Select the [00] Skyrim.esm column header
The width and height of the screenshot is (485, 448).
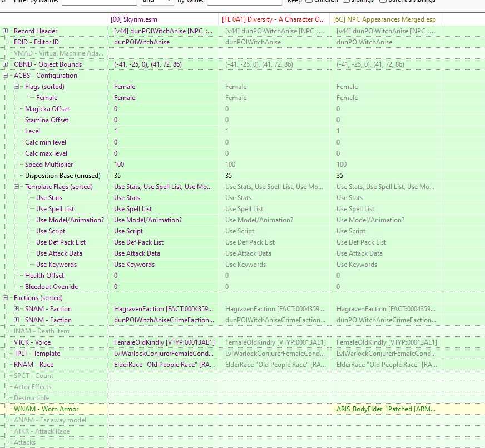point(163,19)
